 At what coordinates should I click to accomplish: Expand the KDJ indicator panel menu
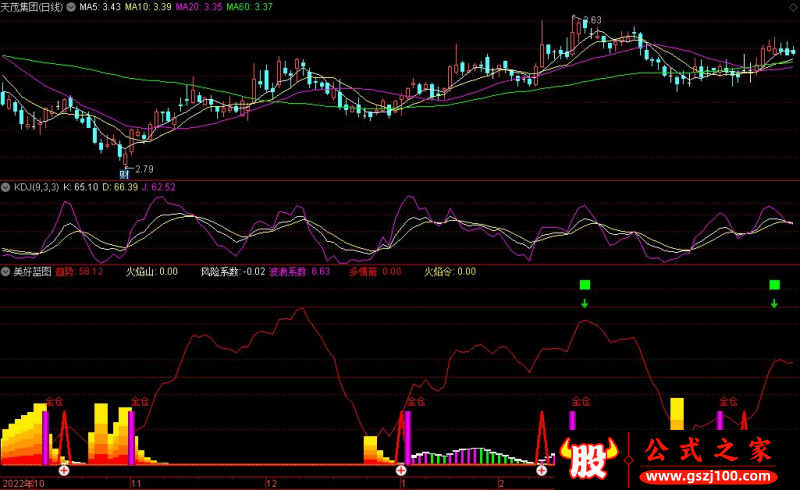pos(6,187)
